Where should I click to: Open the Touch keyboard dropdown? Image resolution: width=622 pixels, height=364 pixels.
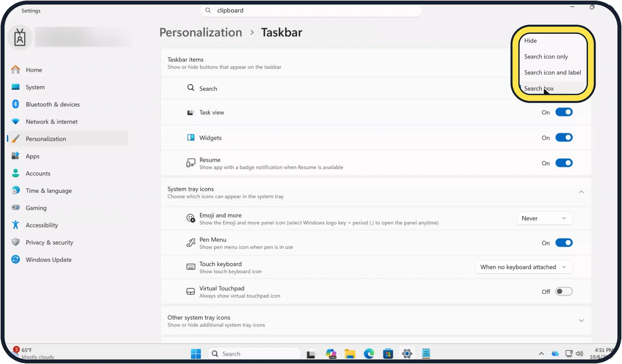point(524,267)
